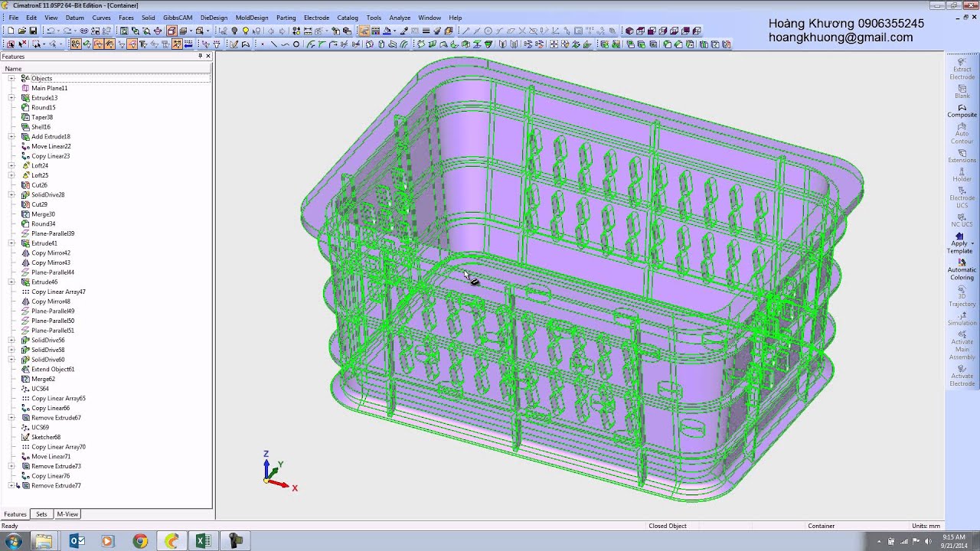Switch to the M-View tab
This screenshot has height=551, width=980.
(x=67, y=514)
